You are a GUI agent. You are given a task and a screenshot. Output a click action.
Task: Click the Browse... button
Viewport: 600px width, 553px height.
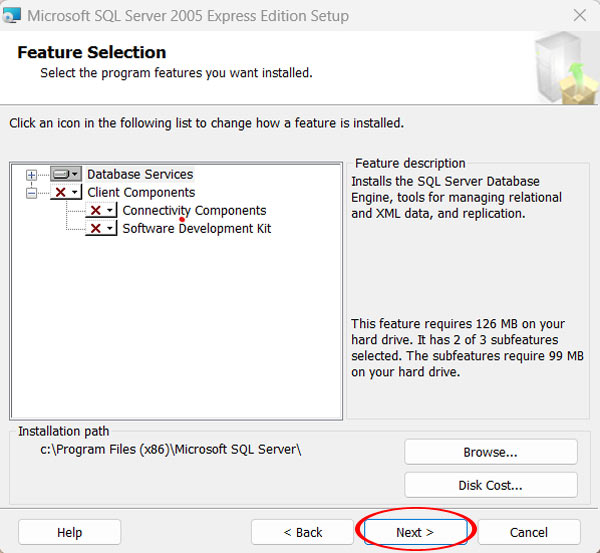[490, 452]
